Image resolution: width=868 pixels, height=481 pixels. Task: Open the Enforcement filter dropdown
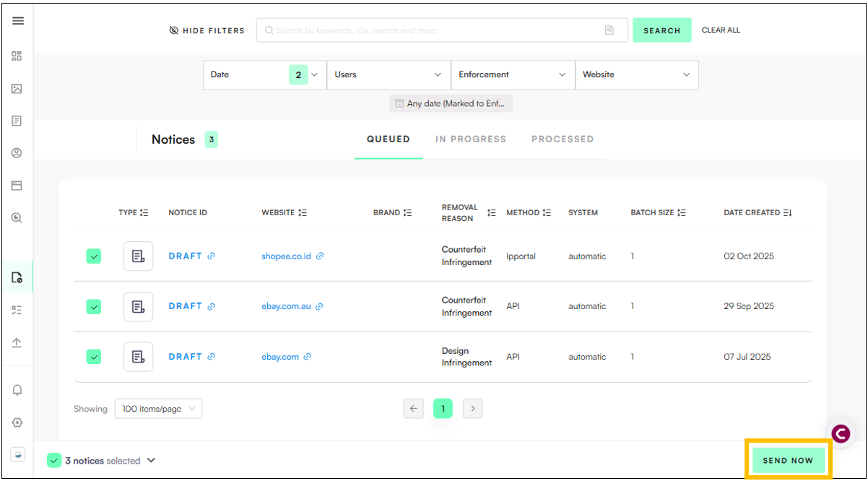pos(513,75)
